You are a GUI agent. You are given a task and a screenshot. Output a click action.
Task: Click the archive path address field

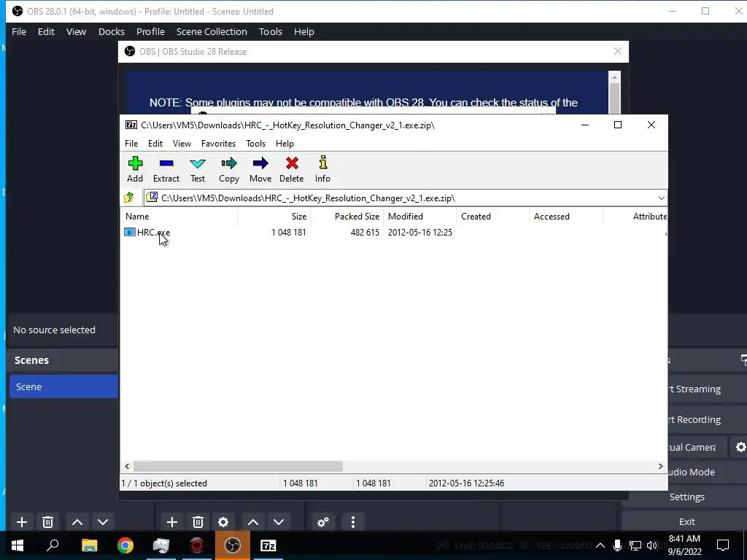pos(400,198)
